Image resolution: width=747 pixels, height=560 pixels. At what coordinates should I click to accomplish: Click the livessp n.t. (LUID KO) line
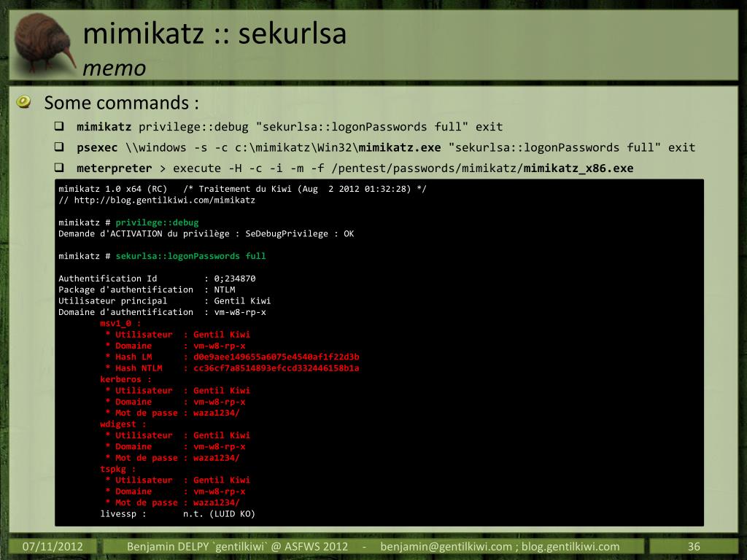point(178,514)
